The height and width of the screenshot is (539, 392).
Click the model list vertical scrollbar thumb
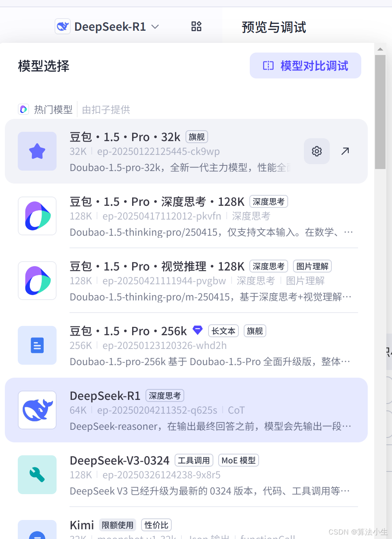(380, 112)
